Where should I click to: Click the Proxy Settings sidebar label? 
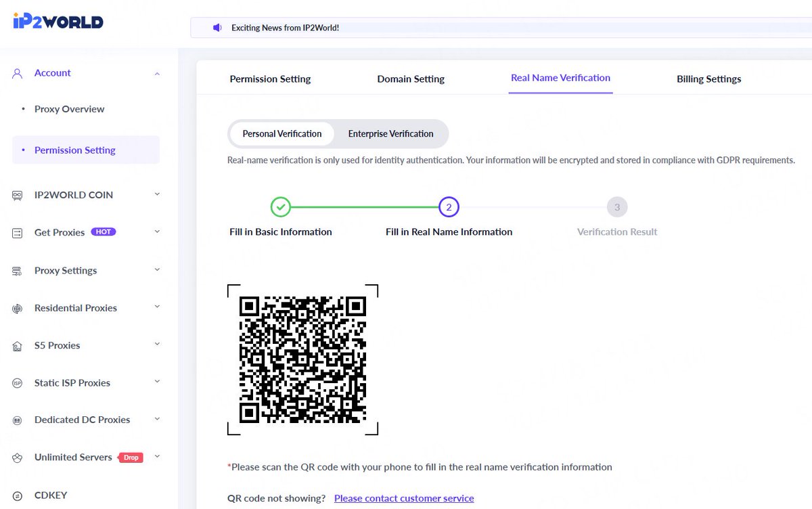point(66,270)
